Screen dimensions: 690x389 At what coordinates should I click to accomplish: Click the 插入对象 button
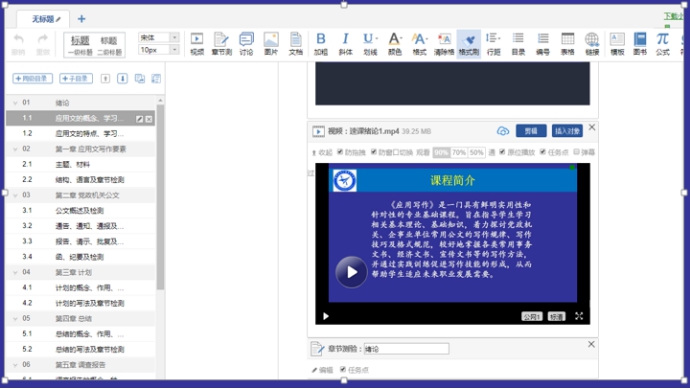(567, 131)
